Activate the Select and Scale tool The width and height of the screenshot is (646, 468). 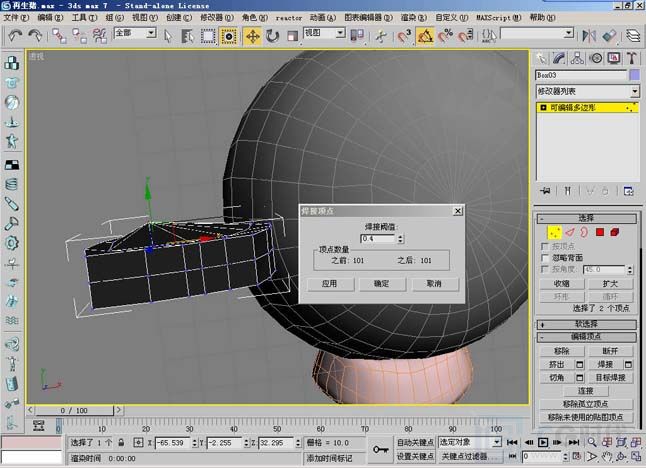click(292, 36)
